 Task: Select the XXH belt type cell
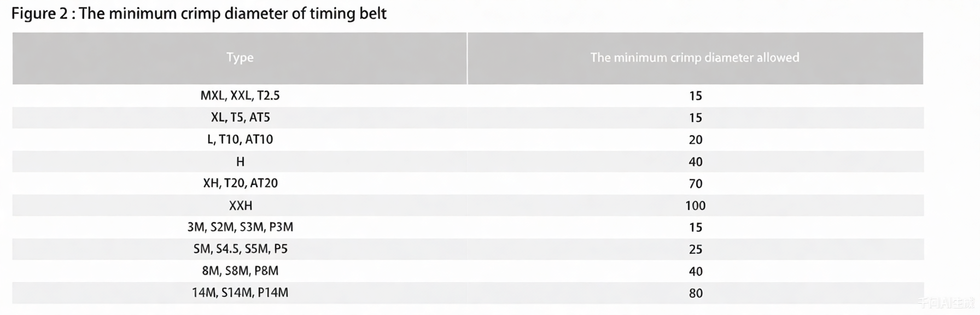coord(240,206)
